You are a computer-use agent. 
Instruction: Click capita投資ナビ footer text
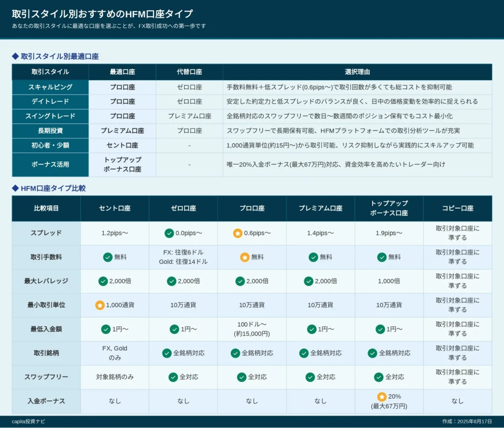coord(28,422)
